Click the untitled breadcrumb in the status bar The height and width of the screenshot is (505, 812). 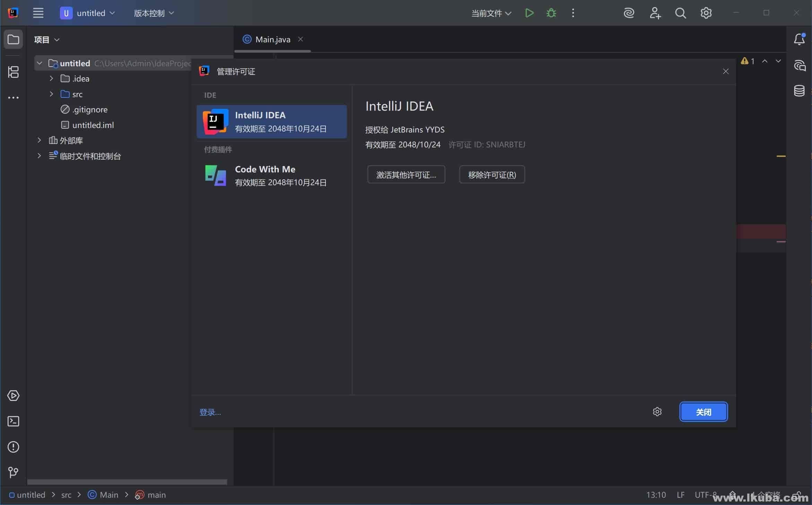[27, 495]
